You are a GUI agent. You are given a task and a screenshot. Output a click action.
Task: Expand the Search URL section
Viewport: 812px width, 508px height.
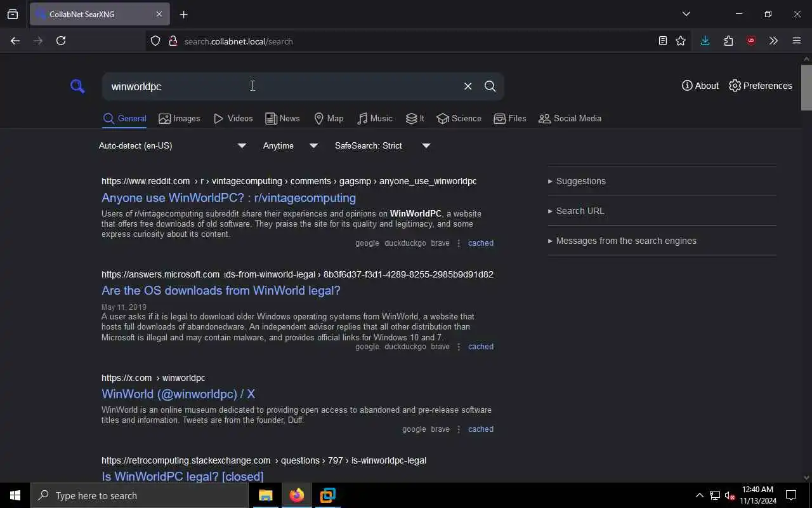[x=662, y=211]
